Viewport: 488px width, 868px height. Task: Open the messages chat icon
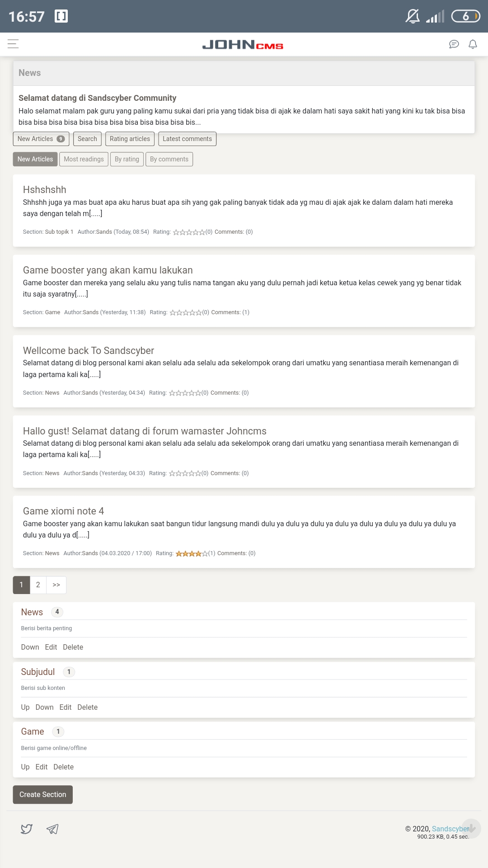[x=454, y=44]
